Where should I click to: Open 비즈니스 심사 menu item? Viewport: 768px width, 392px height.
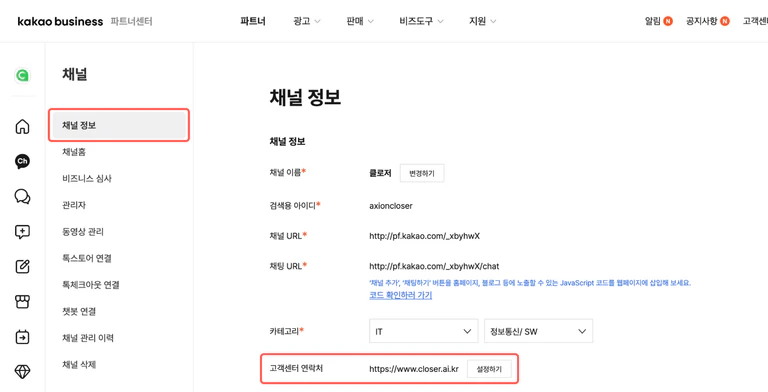[x=87, y=178]
